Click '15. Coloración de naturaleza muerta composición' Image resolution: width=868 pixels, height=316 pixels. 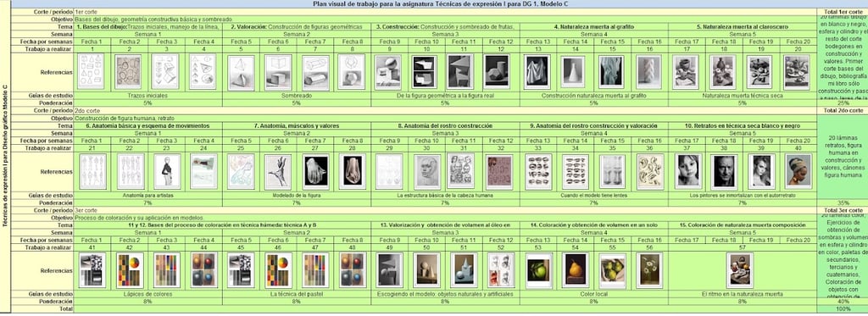[743, 225]
